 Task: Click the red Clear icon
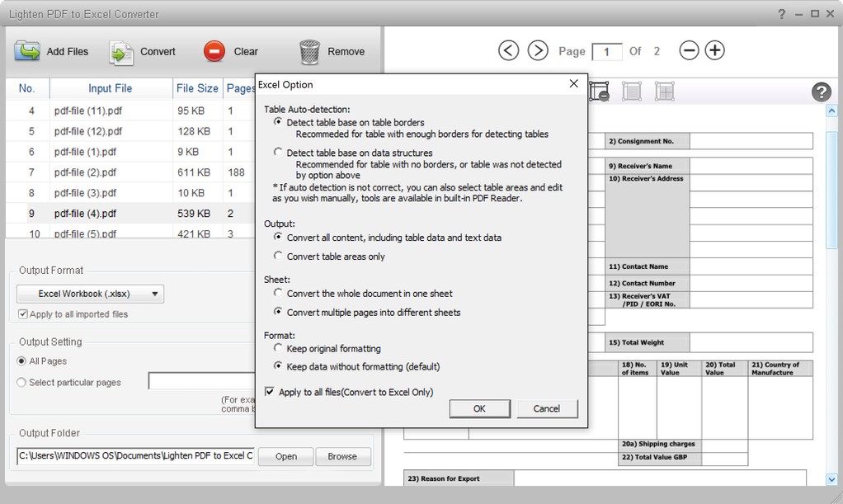coord(214,52)
